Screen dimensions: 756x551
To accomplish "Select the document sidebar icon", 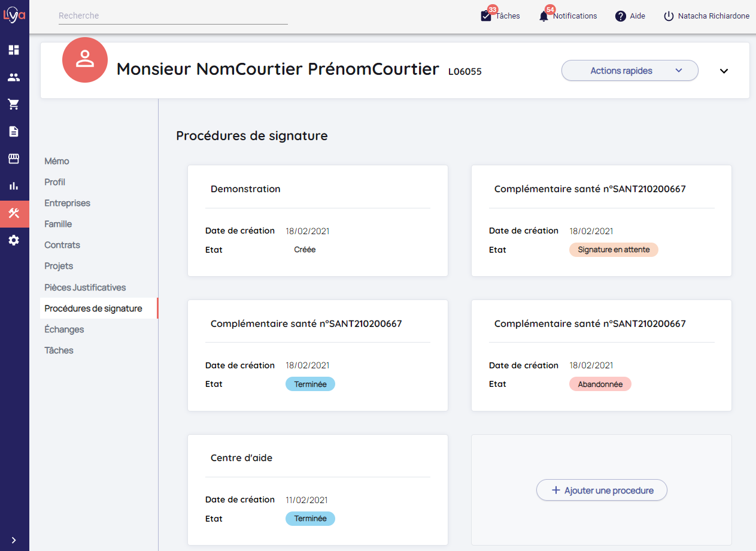I will pyautogui.click(x=14, y=132).
